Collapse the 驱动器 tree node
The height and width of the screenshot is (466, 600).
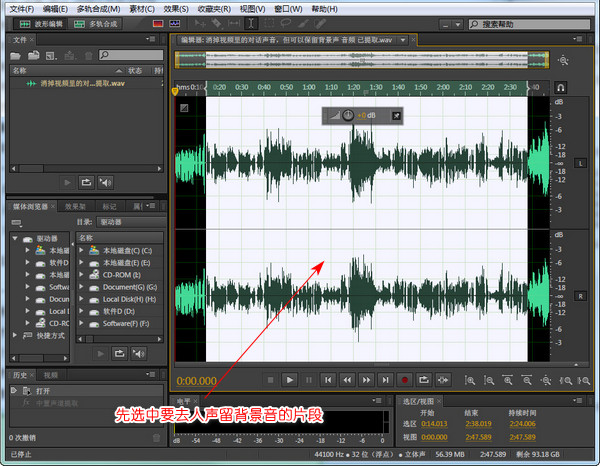coord(15,238)
